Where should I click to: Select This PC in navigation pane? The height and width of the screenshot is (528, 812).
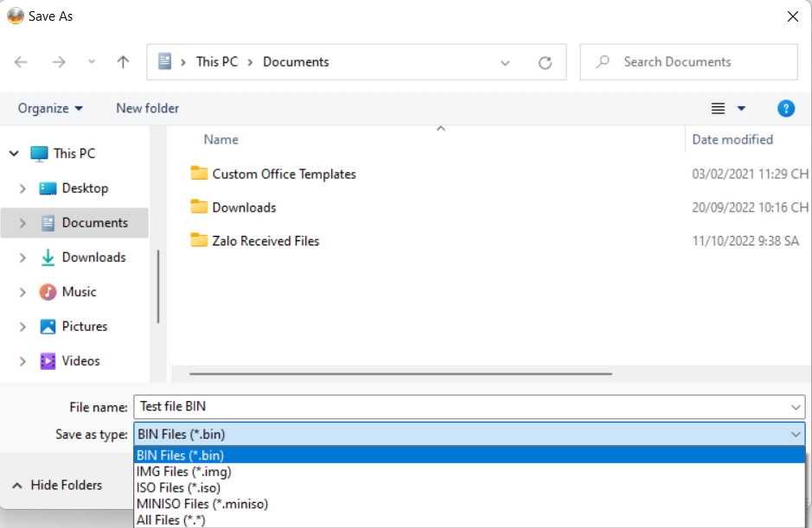tap(74, 153)
